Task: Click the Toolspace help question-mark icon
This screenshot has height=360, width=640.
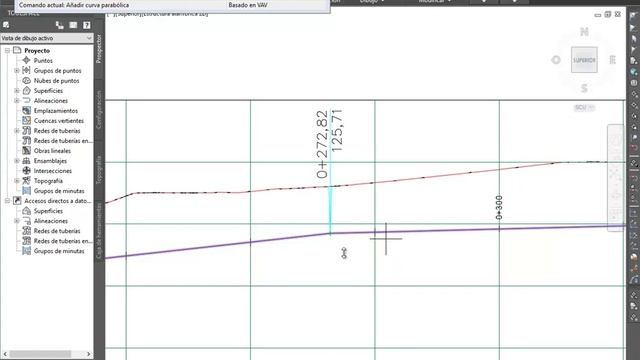Action: pyautogui.click(x=87, y=25)
